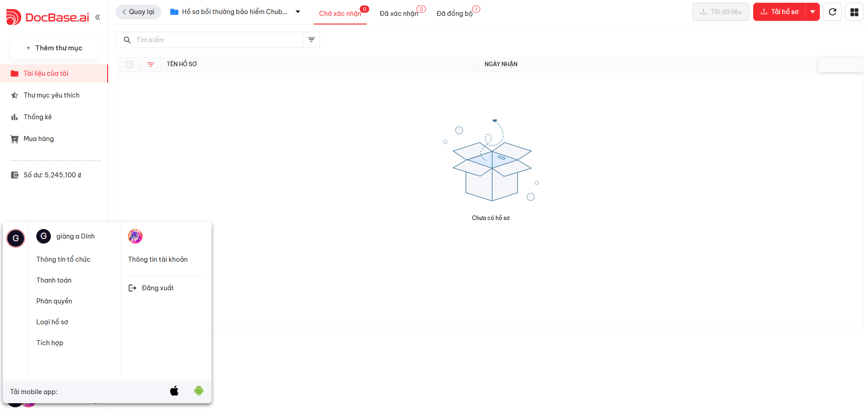Click the colorful user avatar in popup
Viewport: 868px width, 410px height.
point(135,236)
